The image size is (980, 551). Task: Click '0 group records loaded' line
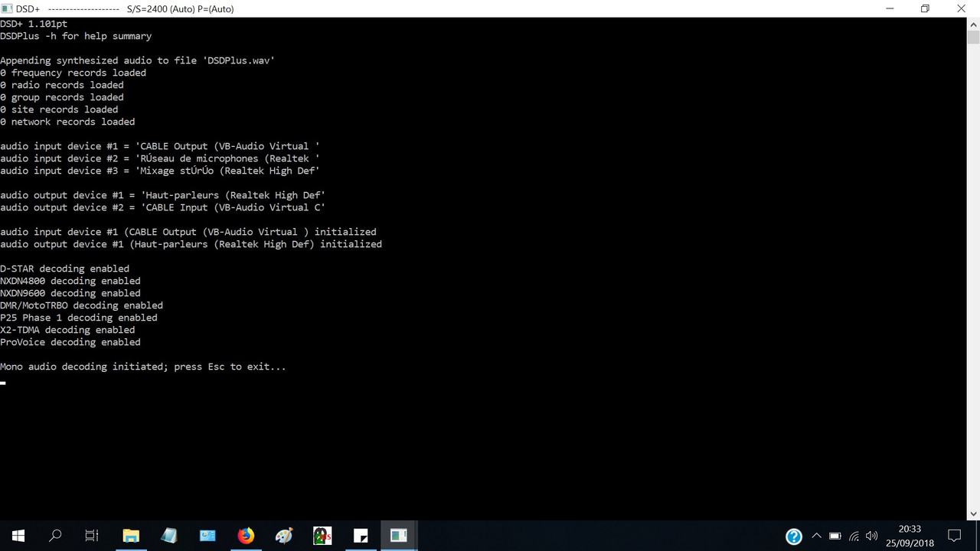(62, 97)
